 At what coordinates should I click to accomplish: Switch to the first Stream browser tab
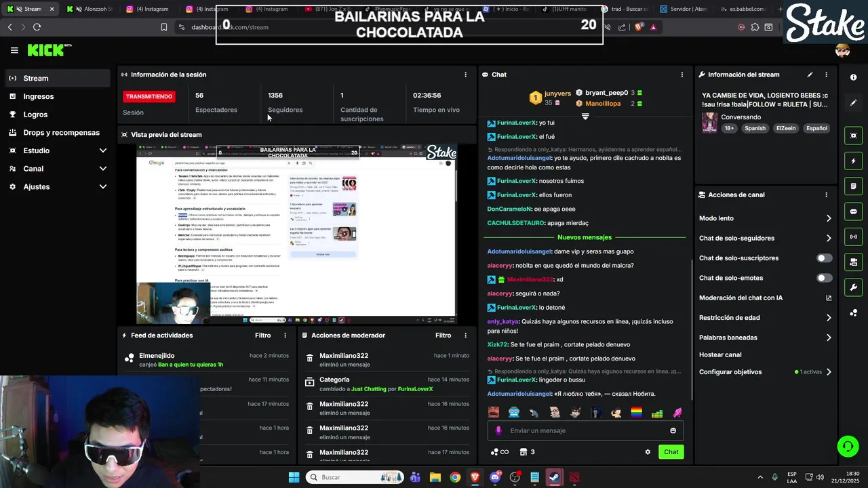(x=30, y=9)
